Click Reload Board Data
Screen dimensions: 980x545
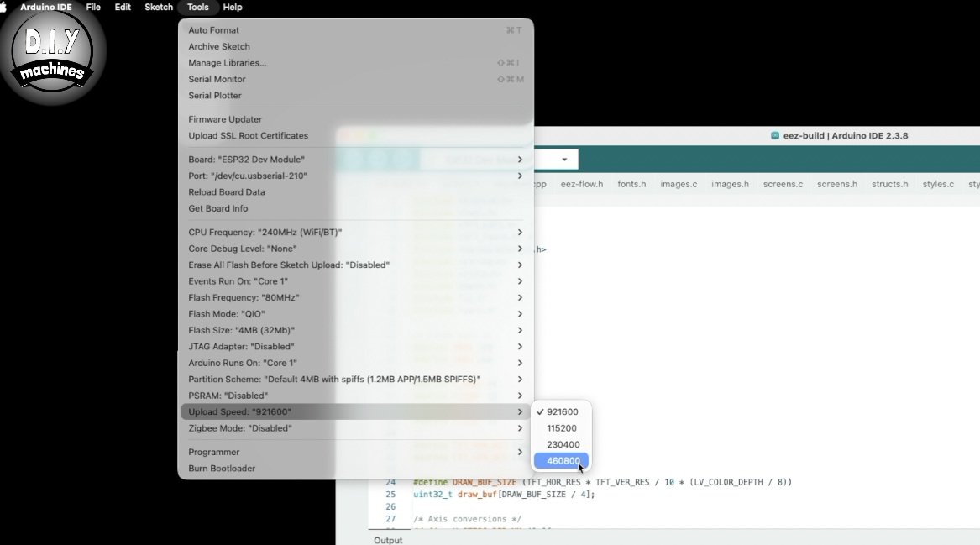coord(355,191)
